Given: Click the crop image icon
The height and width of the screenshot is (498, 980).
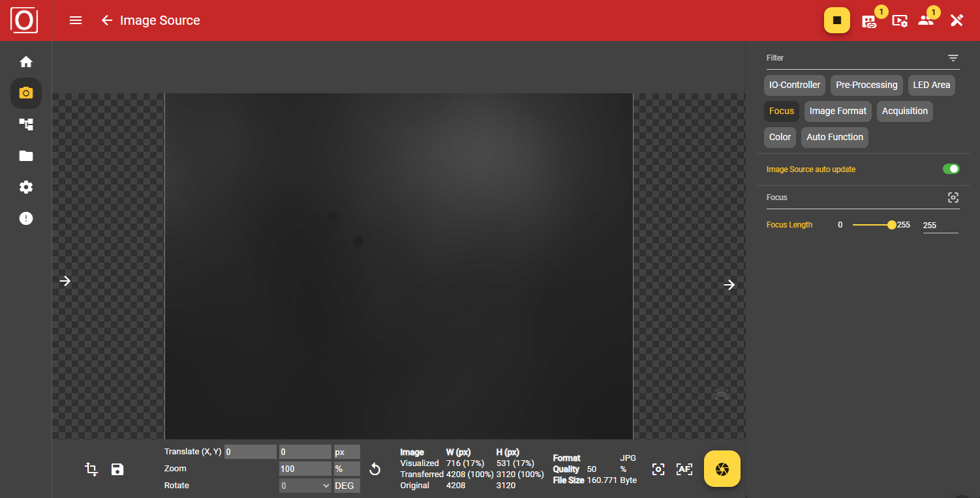Looking at the screenshot, I should [91, 469].
